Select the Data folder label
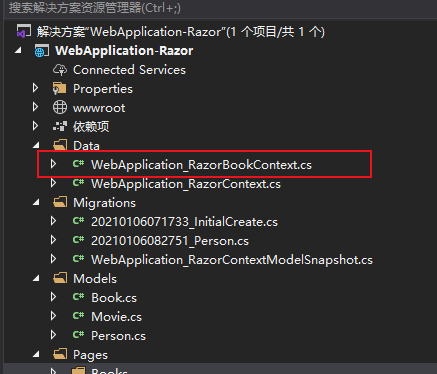This screenshot has width=437, height=374. [x=86, y=146]
